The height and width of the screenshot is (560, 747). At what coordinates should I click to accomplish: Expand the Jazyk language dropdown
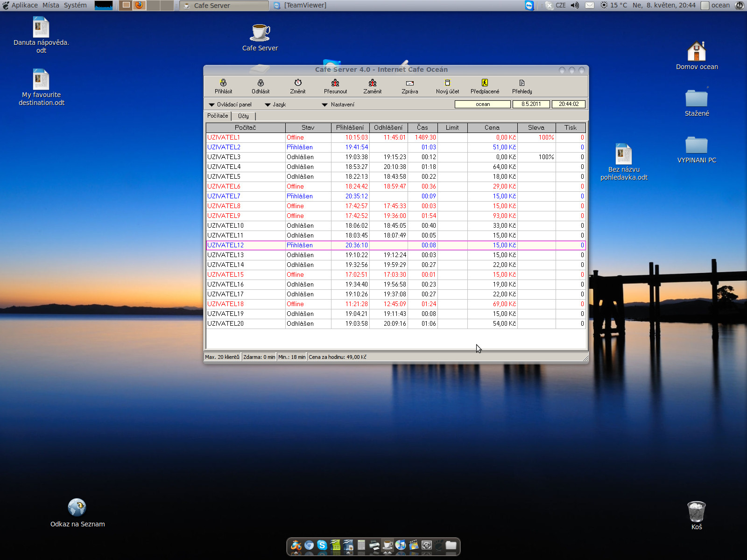click(275, 105)
